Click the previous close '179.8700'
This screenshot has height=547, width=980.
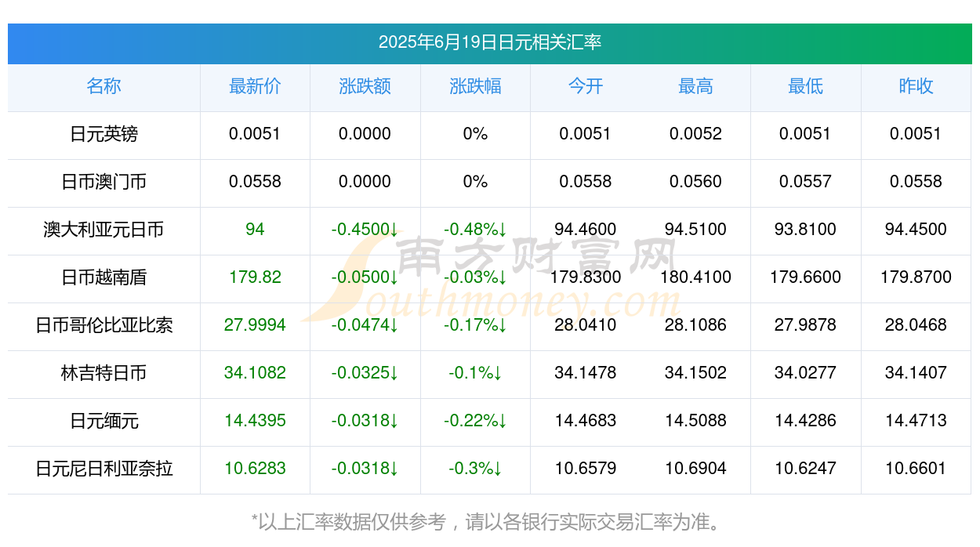916,277
